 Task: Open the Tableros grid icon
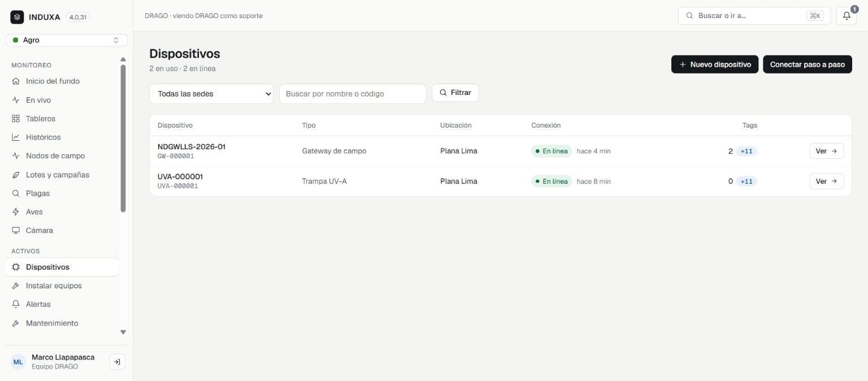click(16, 119)
